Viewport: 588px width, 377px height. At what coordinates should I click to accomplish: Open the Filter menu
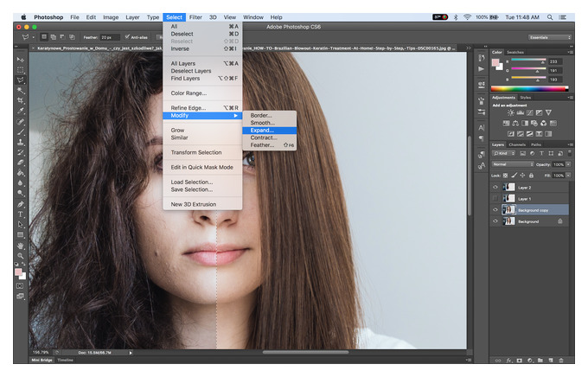195,17
